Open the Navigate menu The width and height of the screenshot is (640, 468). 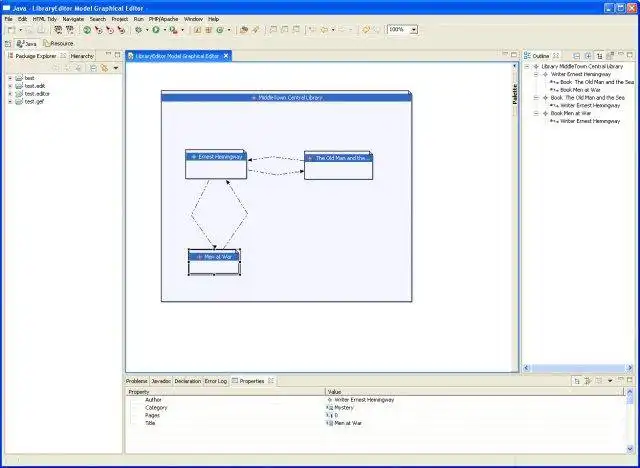(73, 19)
